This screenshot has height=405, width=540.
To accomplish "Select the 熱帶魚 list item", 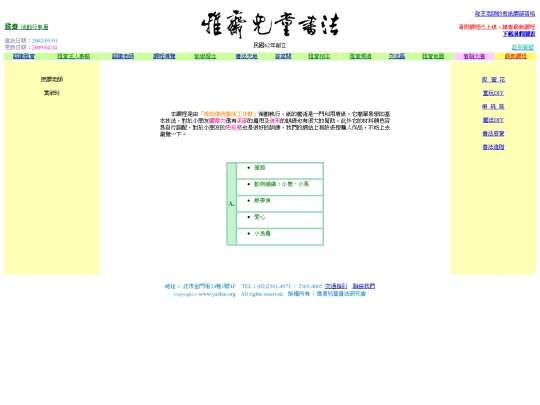I will pos(262,200).
